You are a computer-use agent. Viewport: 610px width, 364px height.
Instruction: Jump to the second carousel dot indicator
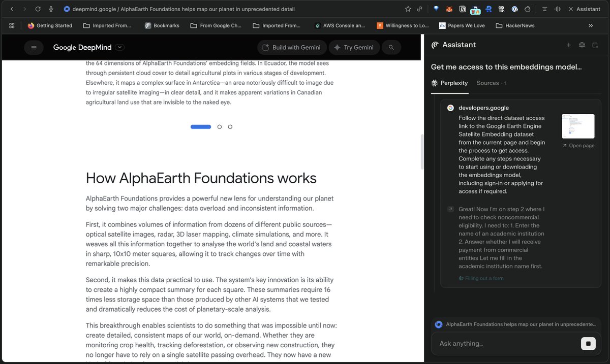point(220,126)
